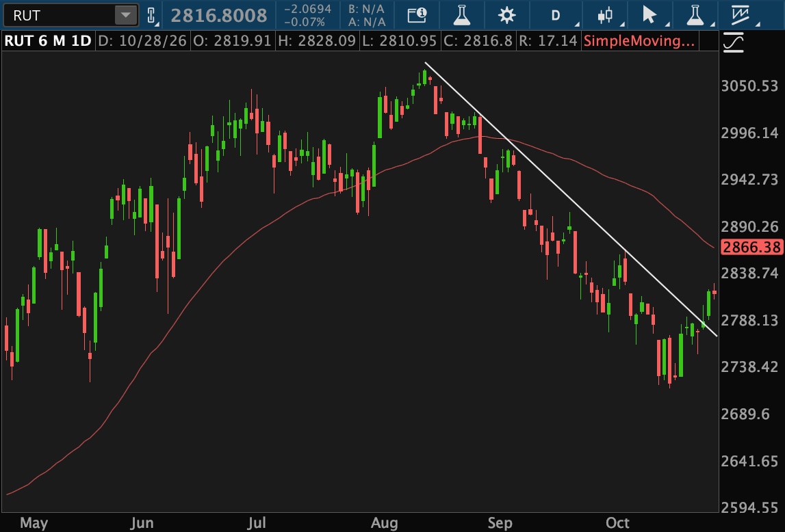Screen dimensions: 785x532
Task: Click the last price 2816.8008
Action: [219, 16]
